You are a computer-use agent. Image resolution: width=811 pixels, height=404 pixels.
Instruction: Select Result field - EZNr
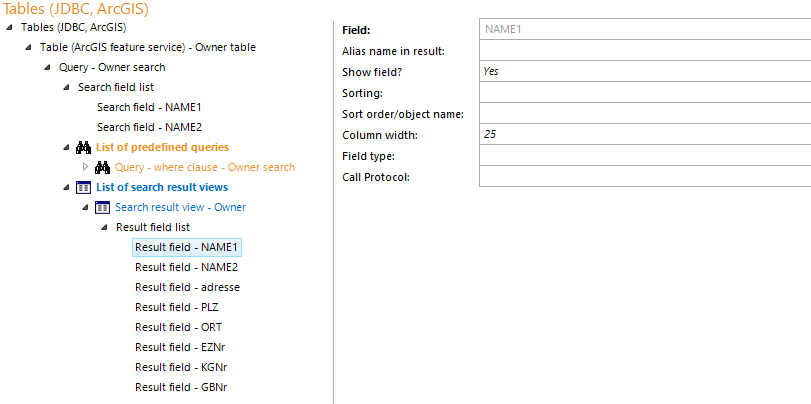tap(181, 347)
